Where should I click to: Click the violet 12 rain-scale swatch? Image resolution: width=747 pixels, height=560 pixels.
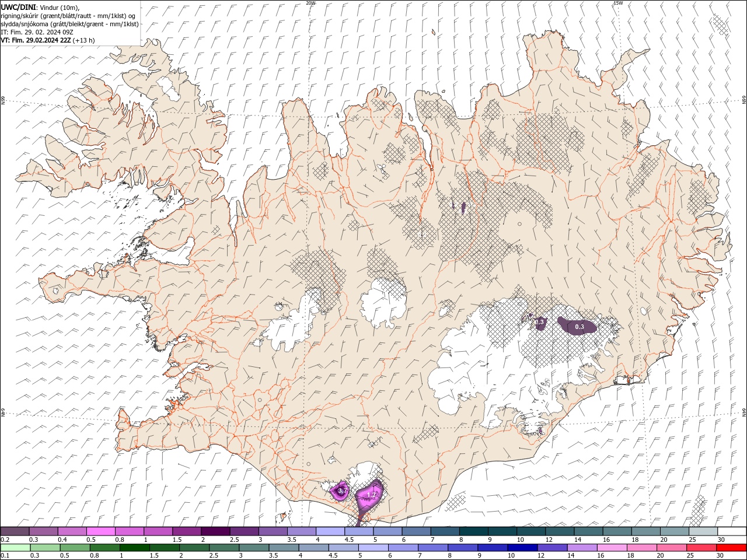click(551, 548)
